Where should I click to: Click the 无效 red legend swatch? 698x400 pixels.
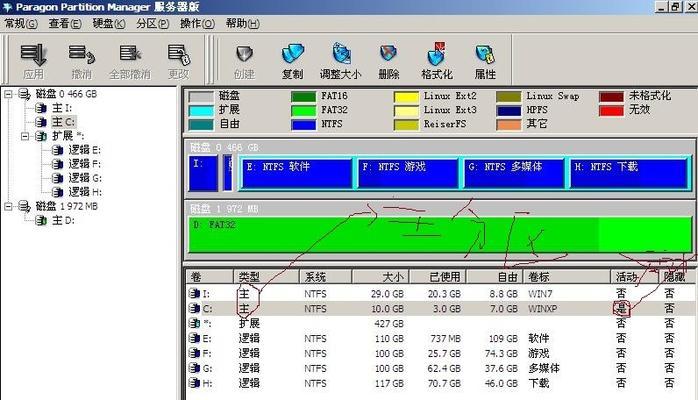click(x=611, y=110)
